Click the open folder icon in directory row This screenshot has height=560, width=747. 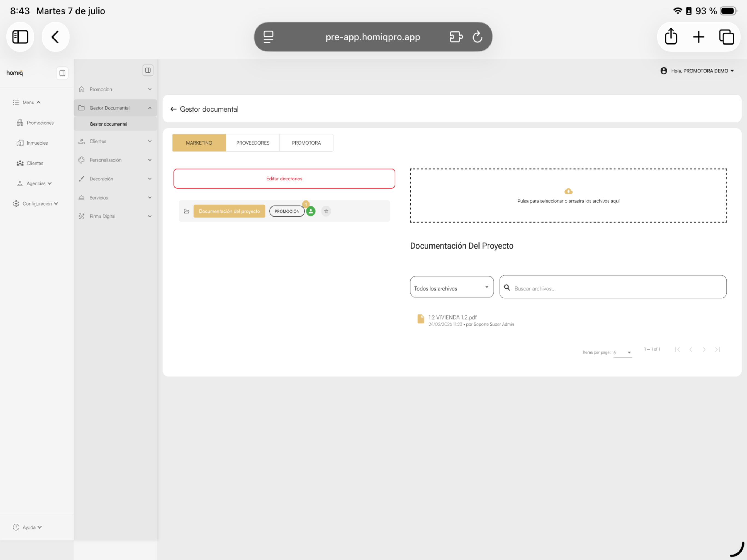click(x=186, y=211)
